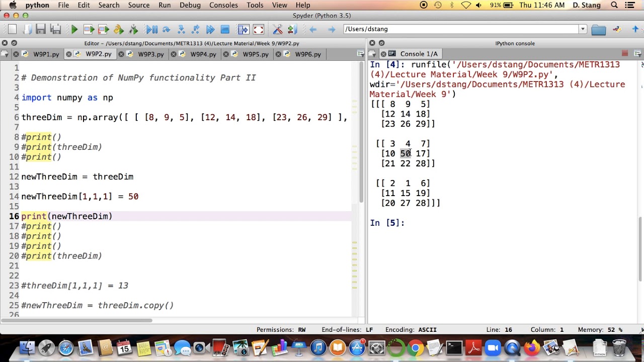Close the W9P4.py tab
Viewport: 644px width, 362px height.
[174, 54]
